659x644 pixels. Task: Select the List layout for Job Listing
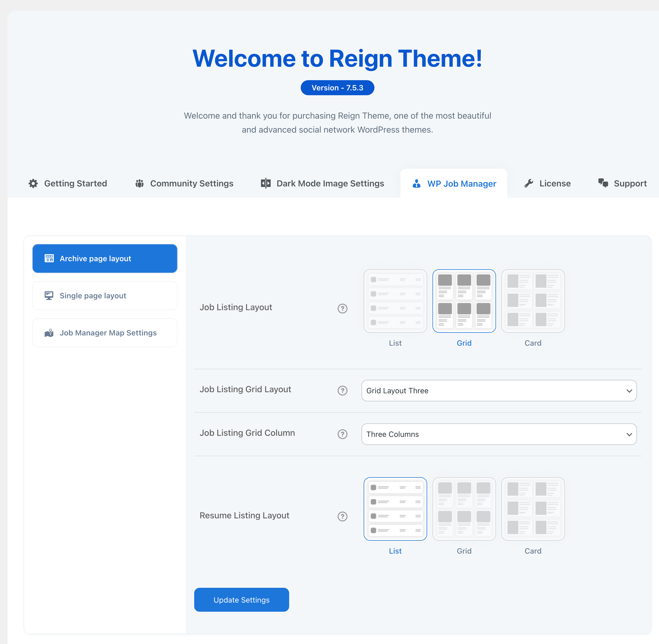tap(395, 301)
